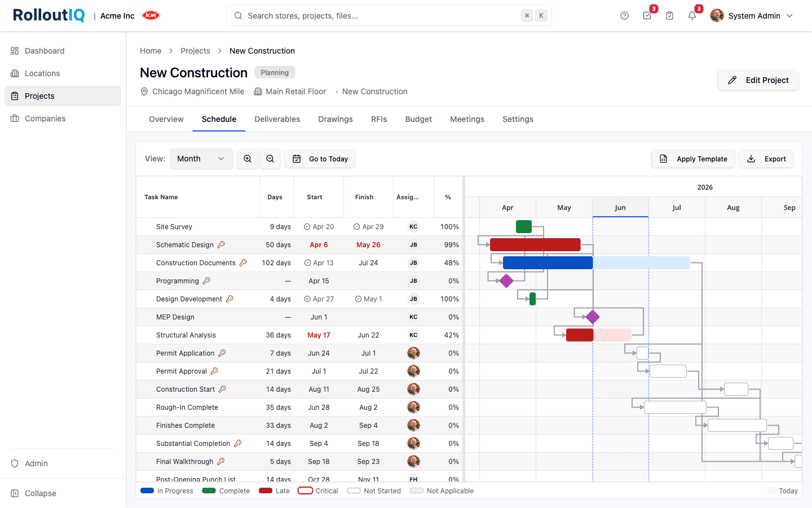Viewport: 812px width, 508px height.
Task: Open Admin in the sidebar
Action: tap(63, 463)
